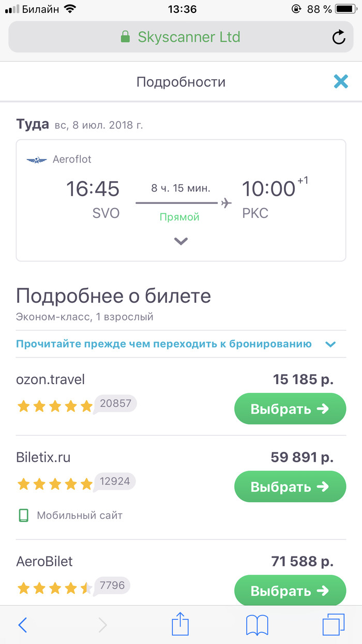Choose the Biletix.ru offer for 59 891 р.
Viewport: 362px width, 644px height.
pos(290,487)
